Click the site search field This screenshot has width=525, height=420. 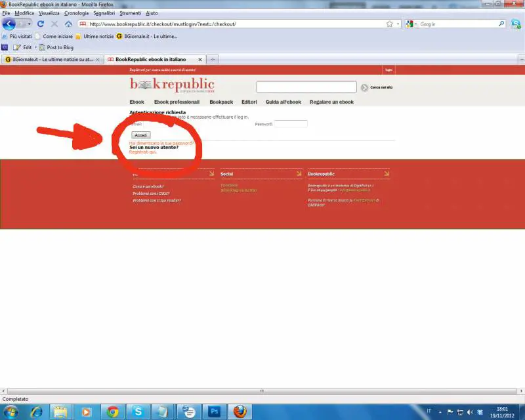pyautogui.click(x=306, y=87)
